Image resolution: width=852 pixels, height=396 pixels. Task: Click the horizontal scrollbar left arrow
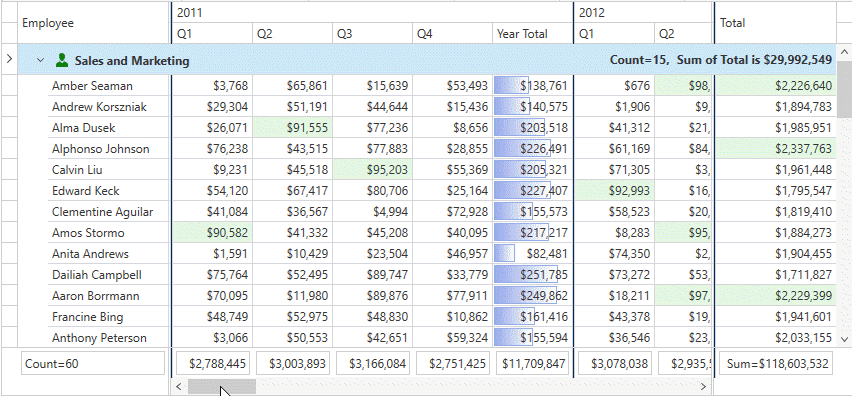coord(178,386)
